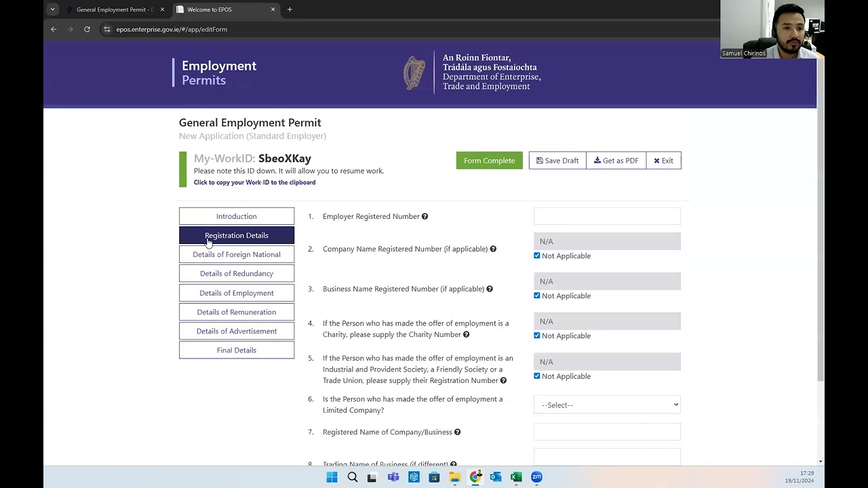
Task: Open Final Details section
Action: point(237,350)
